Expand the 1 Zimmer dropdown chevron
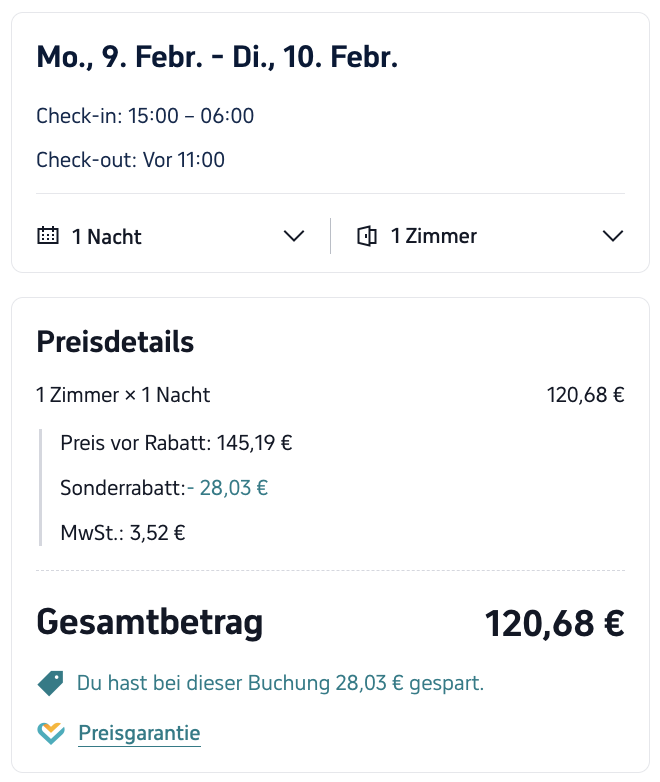Image resolution: width=660 pixels, height=782 pixels. (613, 236)
